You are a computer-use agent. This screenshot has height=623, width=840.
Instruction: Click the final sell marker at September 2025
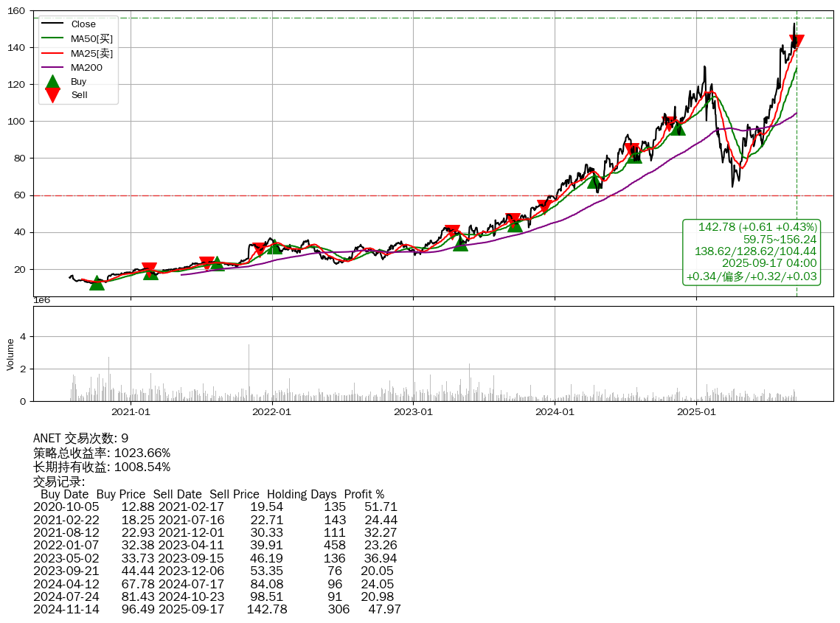796,42
